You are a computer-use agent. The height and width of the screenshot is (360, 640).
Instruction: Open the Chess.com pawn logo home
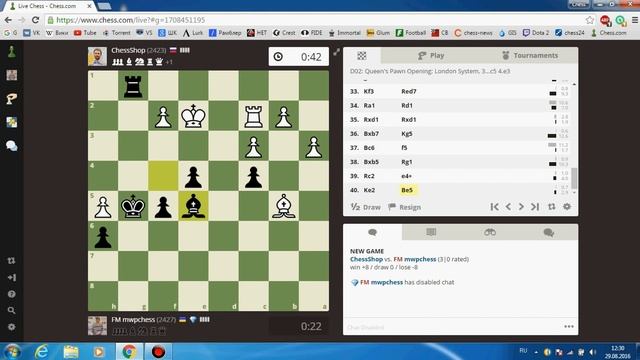point(11,52)
